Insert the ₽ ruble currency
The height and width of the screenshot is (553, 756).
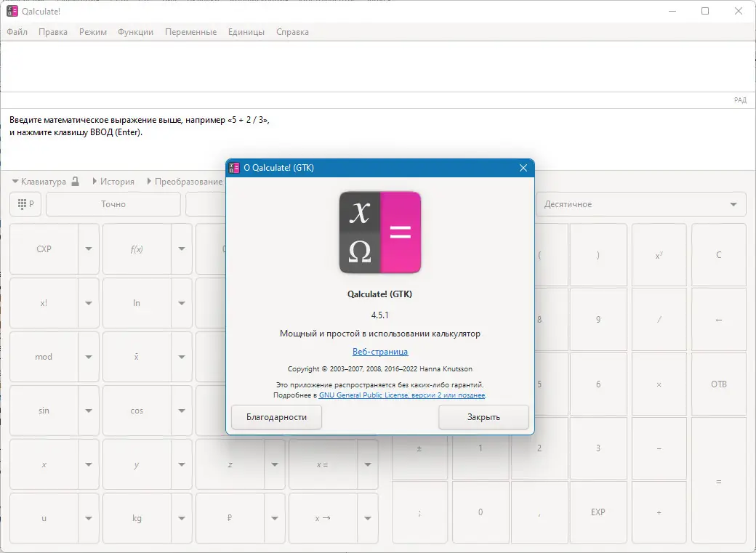tap(230, 518)
